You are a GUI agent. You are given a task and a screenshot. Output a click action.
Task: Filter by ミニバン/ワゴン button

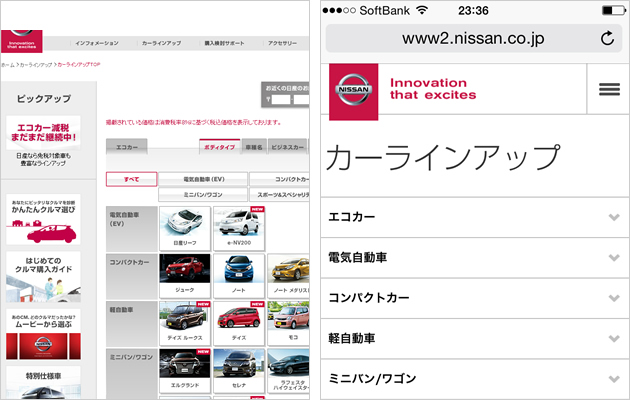point(203,194)
